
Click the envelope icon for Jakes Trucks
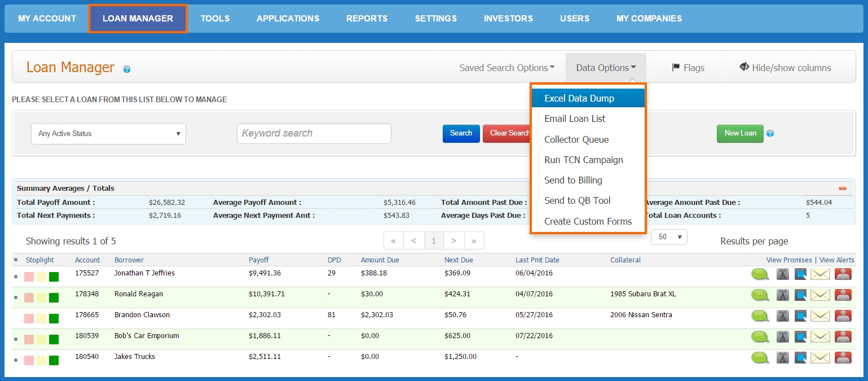(820, 358)
